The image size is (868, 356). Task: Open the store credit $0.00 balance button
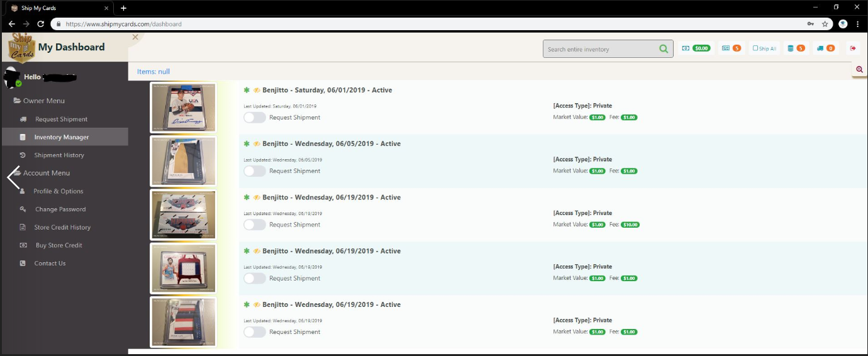tap(696, 48)
